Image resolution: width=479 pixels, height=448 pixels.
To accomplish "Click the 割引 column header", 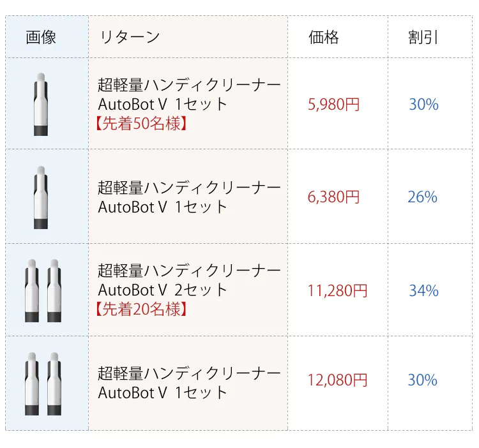I will click(423, 37).
